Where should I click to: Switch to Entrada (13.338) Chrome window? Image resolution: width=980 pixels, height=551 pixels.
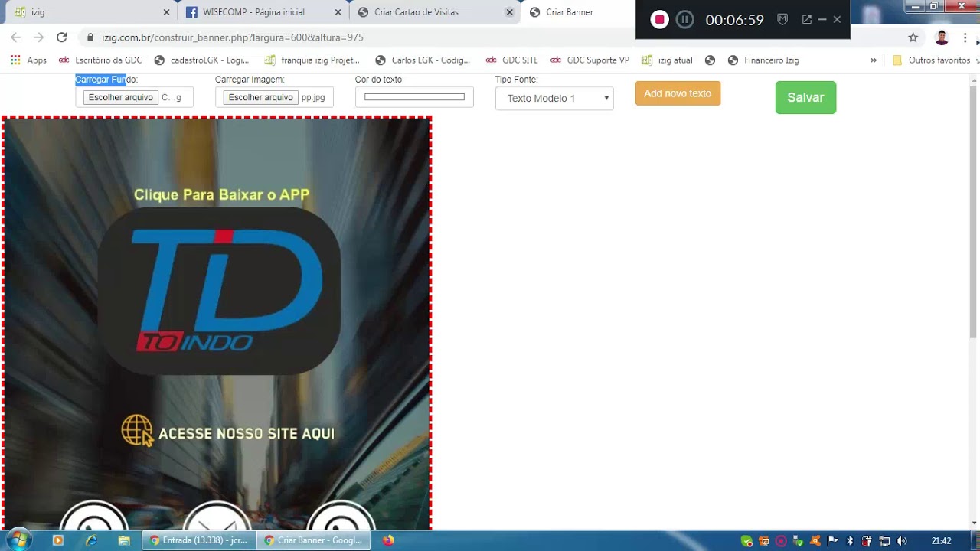click(199, 540)
